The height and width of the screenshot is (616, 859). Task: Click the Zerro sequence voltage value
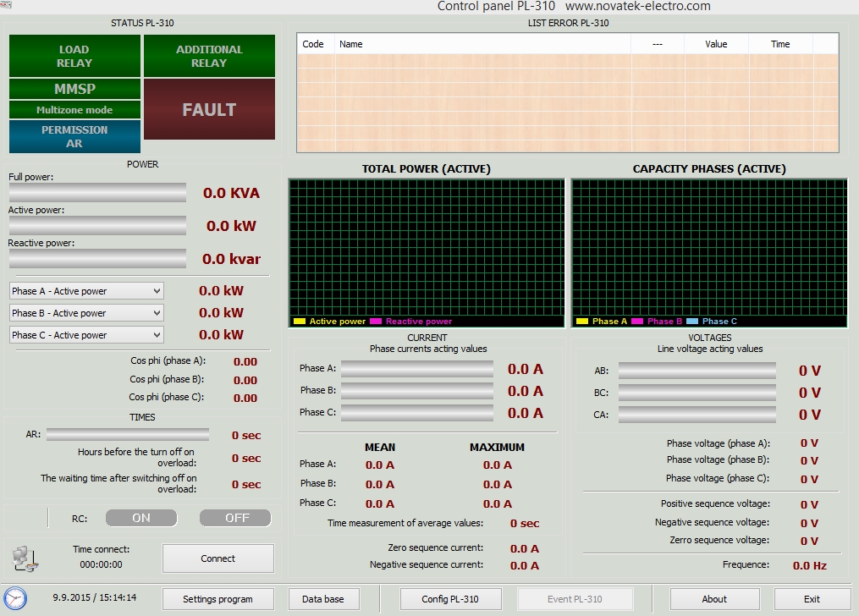[x=809, y=541]
